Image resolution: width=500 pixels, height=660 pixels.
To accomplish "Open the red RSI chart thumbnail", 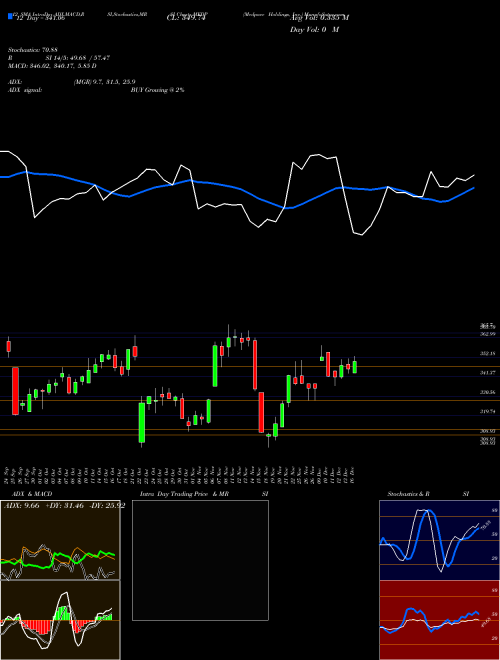I will (x=439, y=620).
